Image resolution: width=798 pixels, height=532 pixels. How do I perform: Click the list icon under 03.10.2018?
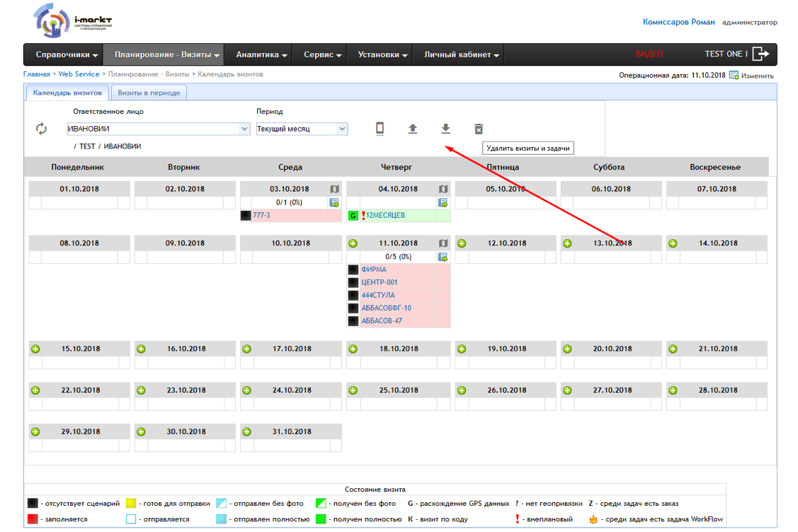(x=334, y=202)
